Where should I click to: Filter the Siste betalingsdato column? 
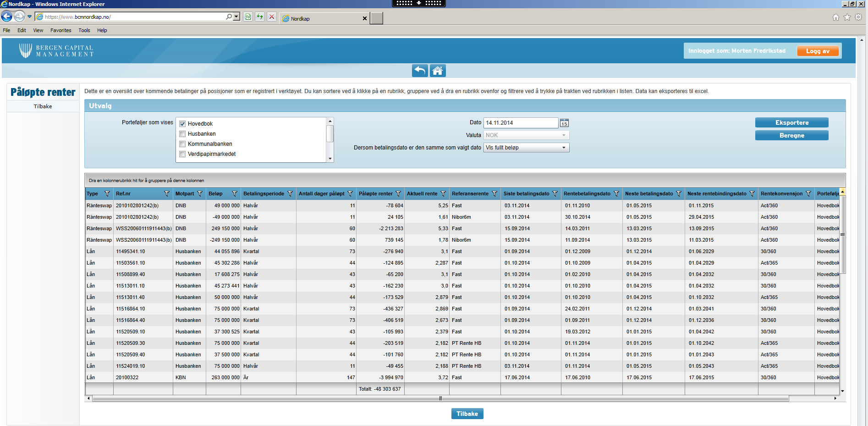555,194
